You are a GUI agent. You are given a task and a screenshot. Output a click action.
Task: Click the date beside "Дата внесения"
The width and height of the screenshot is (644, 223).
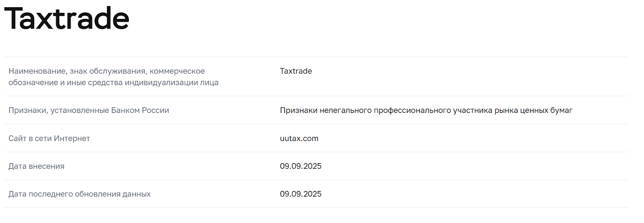301,166
